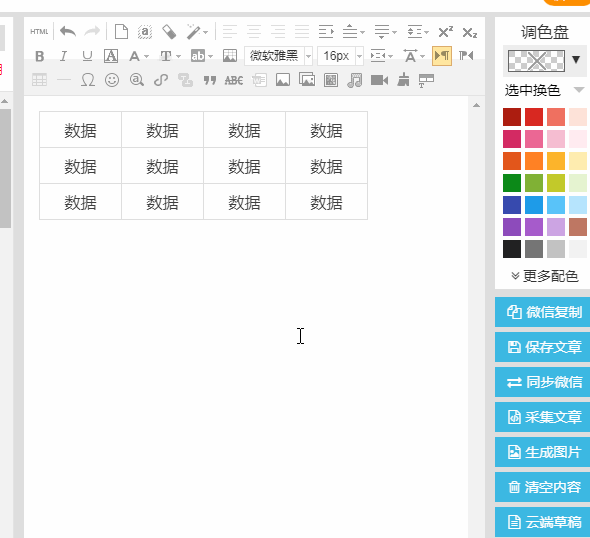Insert a horizontal rule line
The image size is (590, 538).
click(x=64, y=80)
